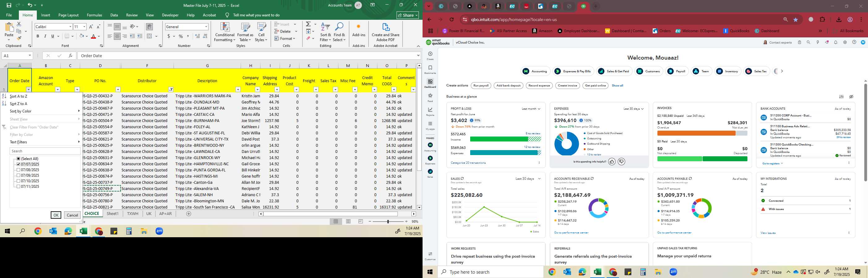Click the Excel Undo arrow
This screenshot has width=868, height=278.
[30, 5]
